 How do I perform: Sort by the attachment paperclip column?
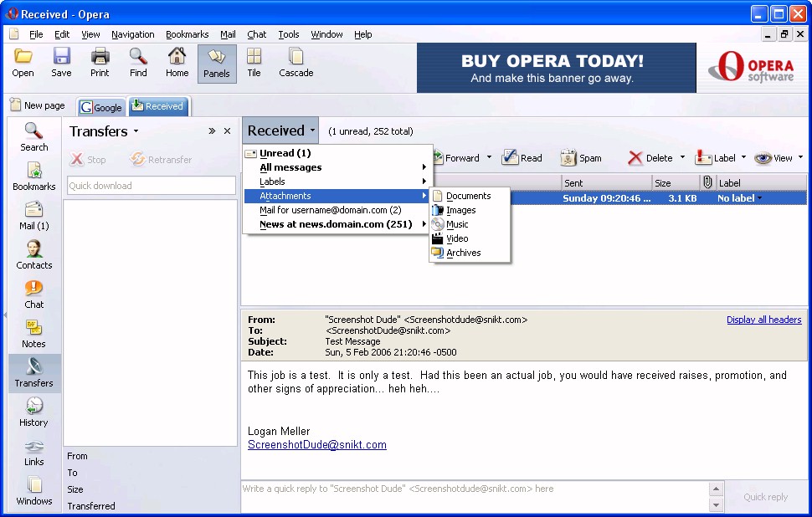[x=707, y=182]
